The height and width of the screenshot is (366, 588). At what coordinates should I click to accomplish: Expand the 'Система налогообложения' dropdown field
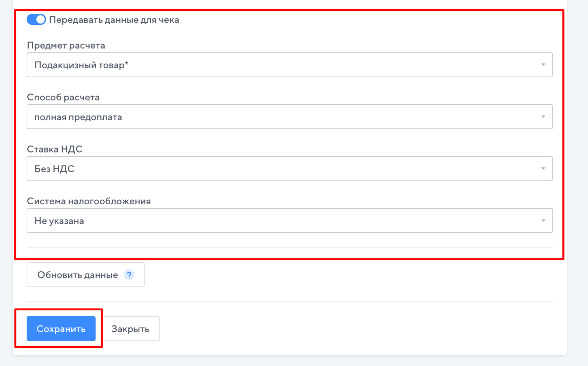[289, 221]
